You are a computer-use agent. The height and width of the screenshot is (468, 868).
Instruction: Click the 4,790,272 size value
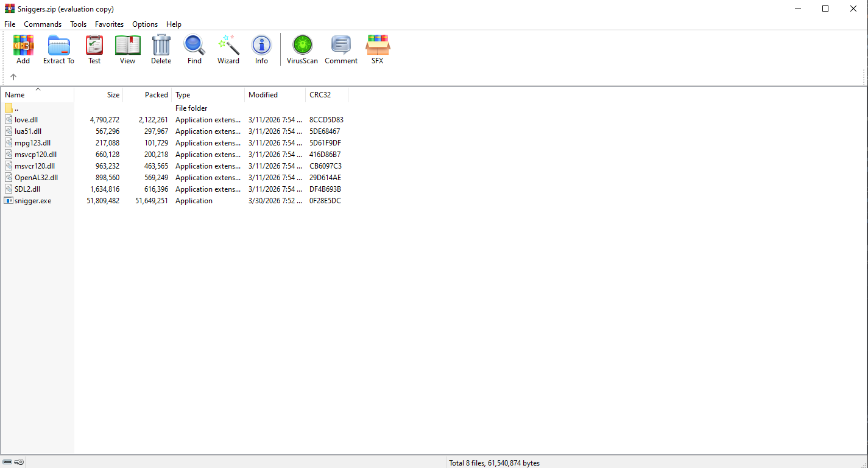(105, 120)
